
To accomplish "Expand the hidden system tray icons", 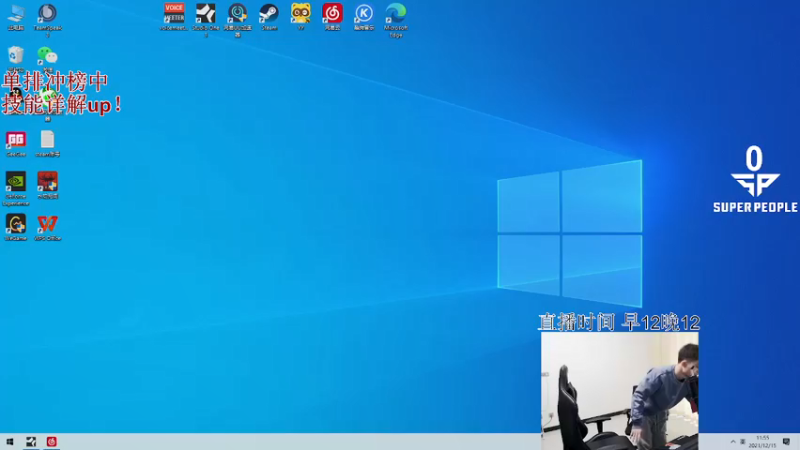I will (733, 441).
